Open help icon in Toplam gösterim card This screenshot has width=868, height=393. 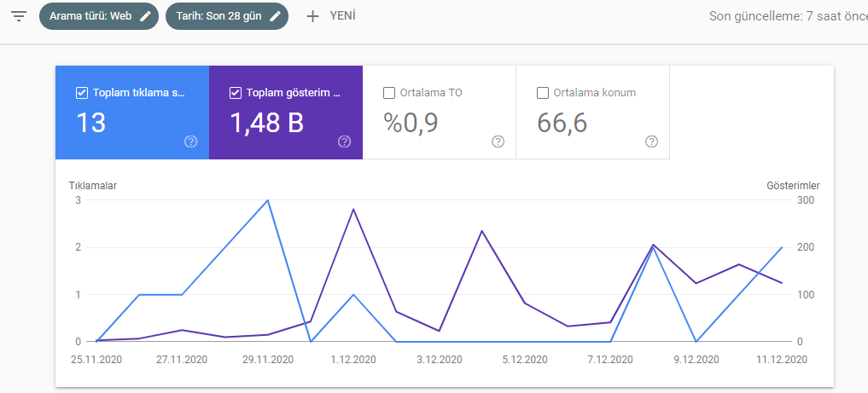coord(344,142)
